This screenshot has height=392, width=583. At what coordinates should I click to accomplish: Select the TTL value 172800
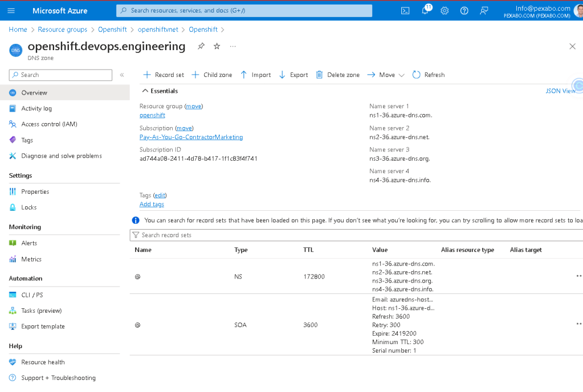point(314,277)
